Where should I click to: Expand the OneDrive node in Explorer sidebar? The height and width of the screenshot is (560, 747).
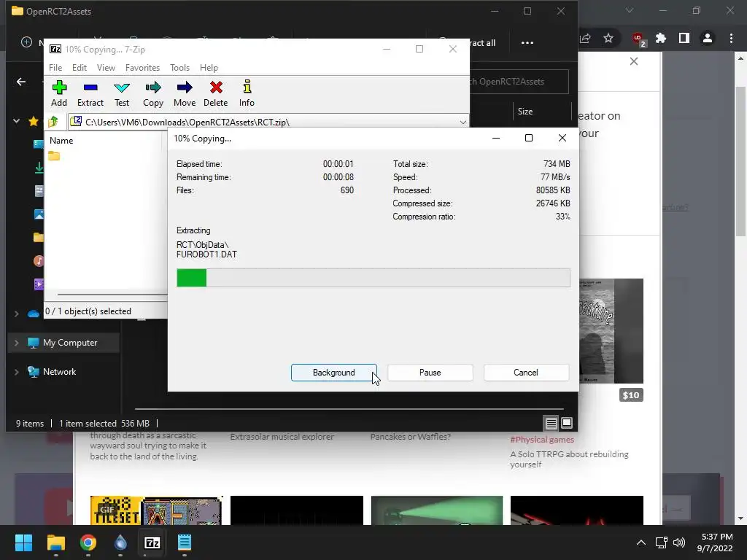[16, 314]
